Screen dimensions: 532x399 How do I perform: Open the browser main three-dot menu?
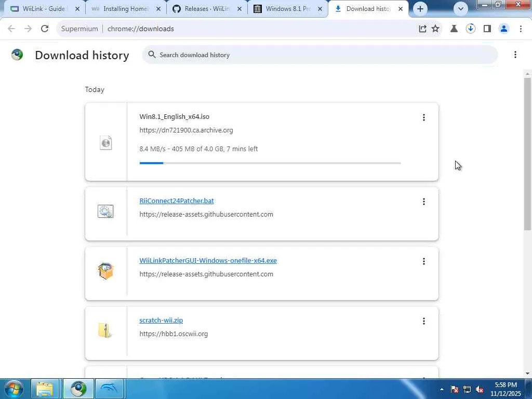[x=521, y=29]
